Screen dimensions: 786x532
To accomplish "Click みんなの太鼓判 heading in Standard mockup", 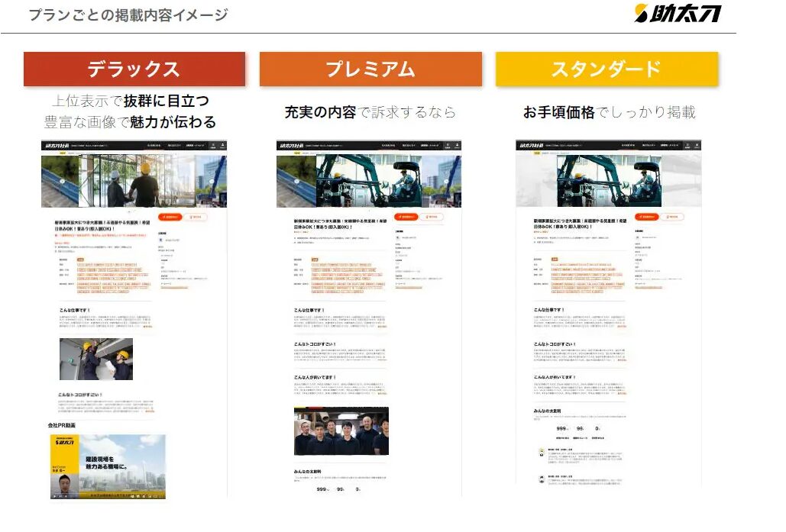I will tap(548, 411).
